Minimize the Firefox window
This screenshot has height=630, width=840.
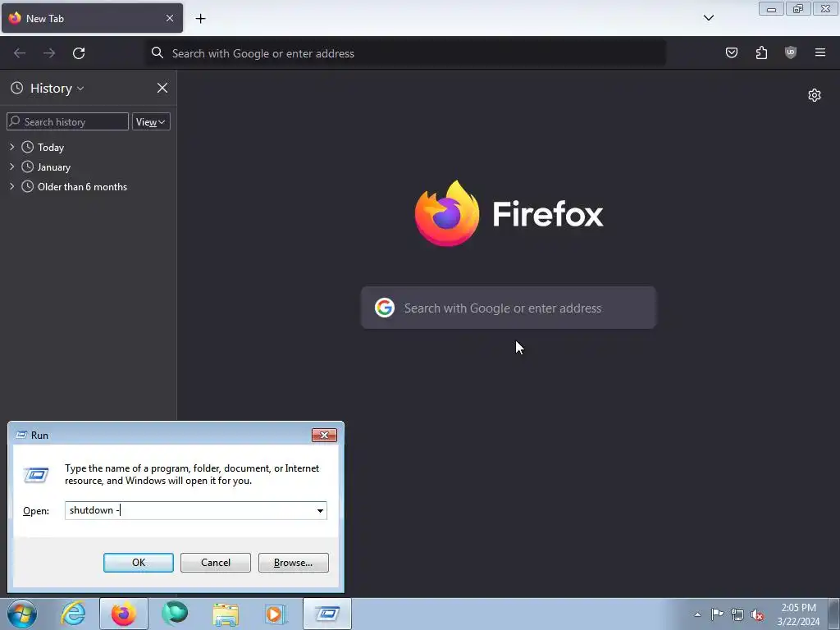[771, 8]
